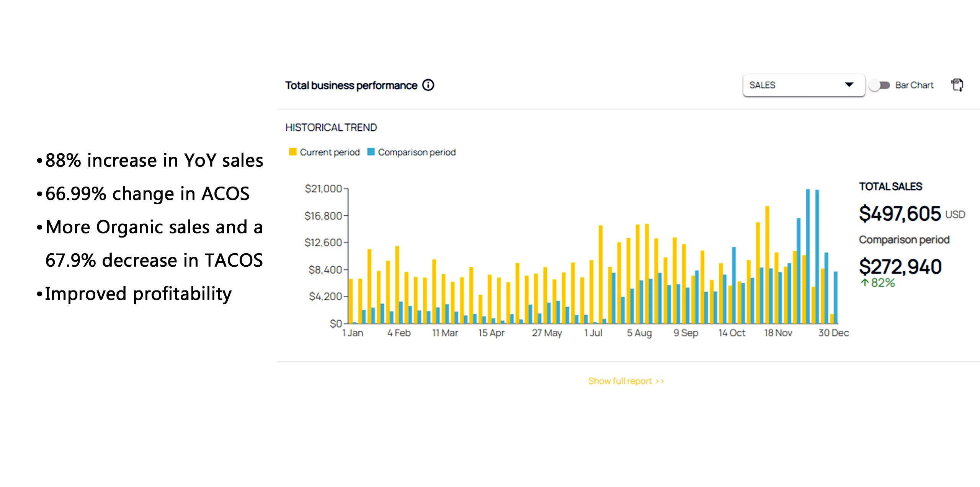Click the info icon beside Total business performance
Screen dimensions: 980x487
point(428,85)
